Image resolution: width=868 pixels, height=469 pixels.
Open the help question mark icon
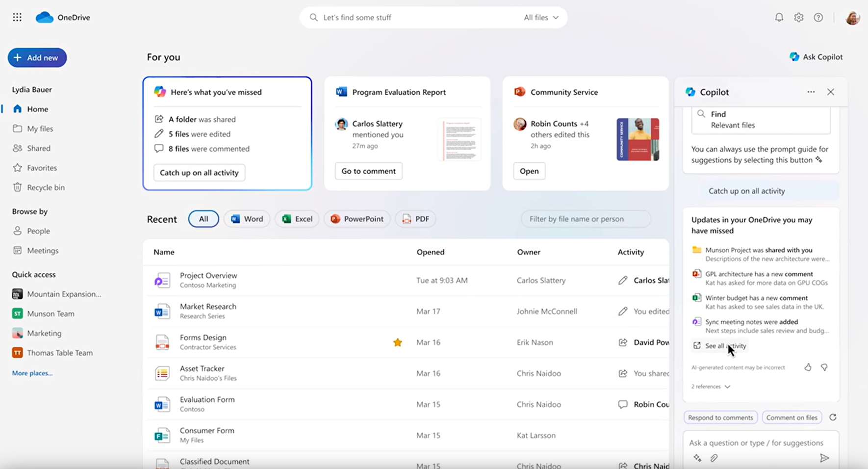click(x=818, y=17)
